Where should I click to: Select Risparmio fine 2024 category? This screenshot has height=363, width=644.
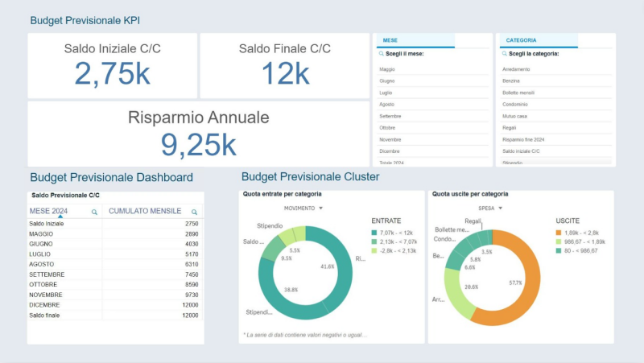click(523, 139)
